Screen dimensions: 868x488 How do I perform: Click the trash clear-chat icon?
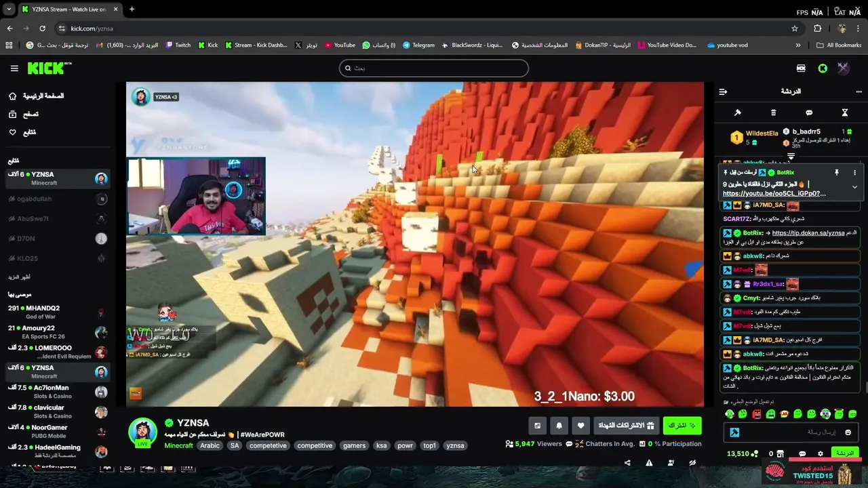[x=773, y=113]
